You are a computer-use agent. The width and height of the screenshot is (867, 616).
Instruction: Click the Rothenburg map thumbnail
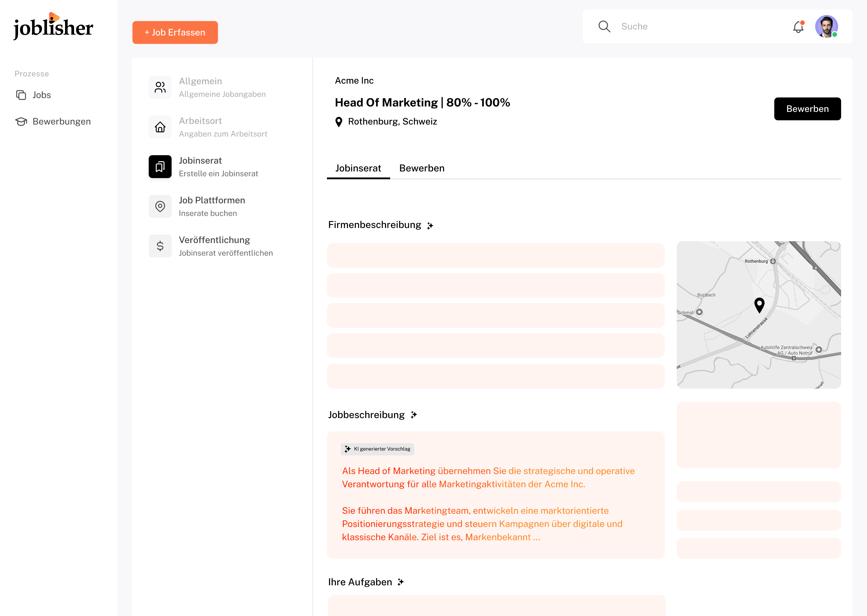pos(758,315)
